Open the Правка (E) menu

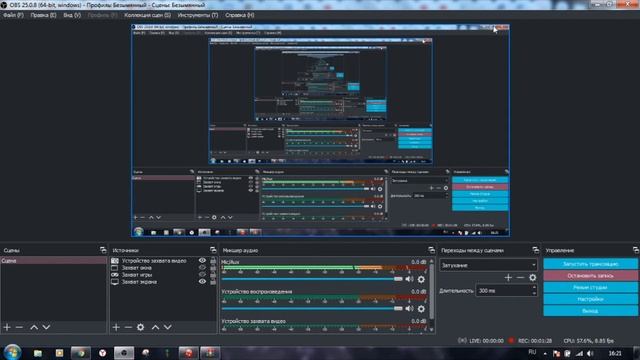(x=43, y=15)
